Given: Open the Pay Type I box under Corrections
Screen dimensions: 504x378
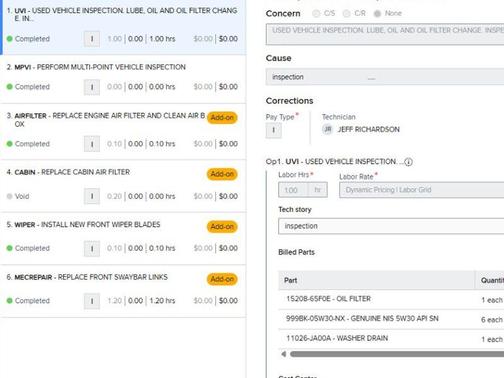Looking at the screenshot, I should tap(274, 130).
